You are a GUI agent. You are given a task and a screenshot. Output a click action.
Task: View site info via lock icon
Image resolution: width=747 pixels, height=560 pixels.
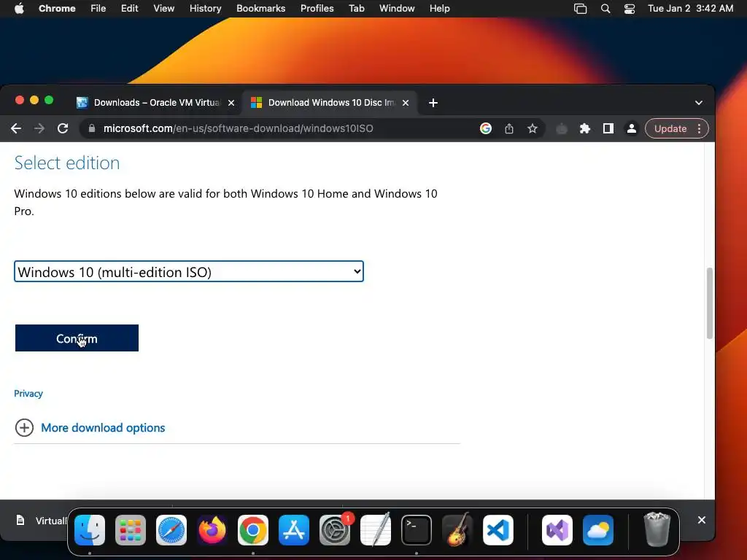92,128
